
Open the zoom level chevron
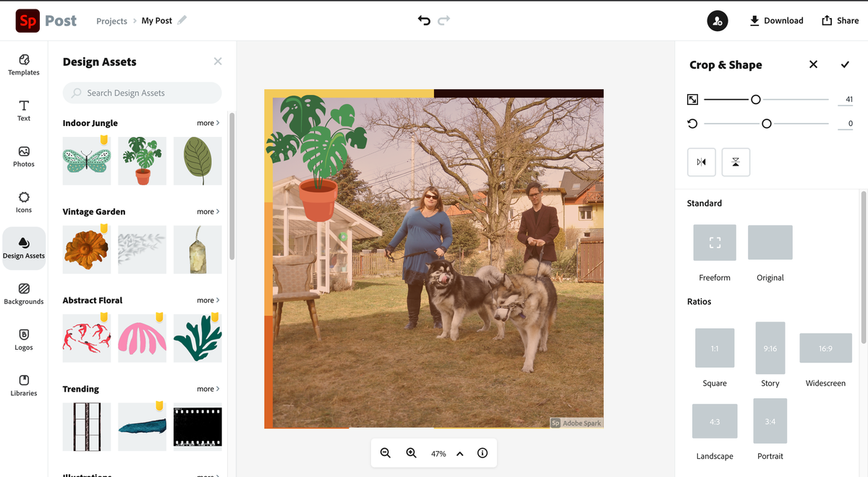click(460, 452)
